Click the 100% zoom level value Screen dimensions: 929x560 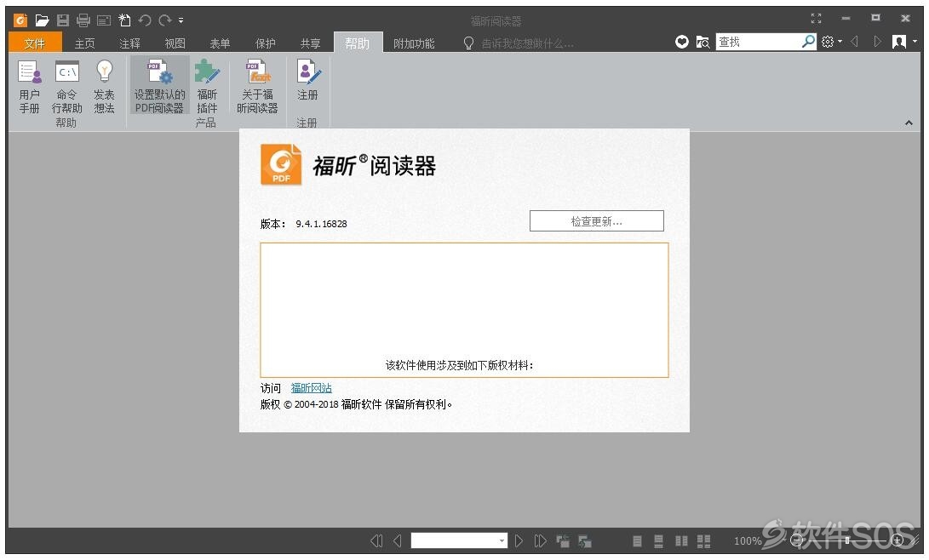click(x=748, y=541)
